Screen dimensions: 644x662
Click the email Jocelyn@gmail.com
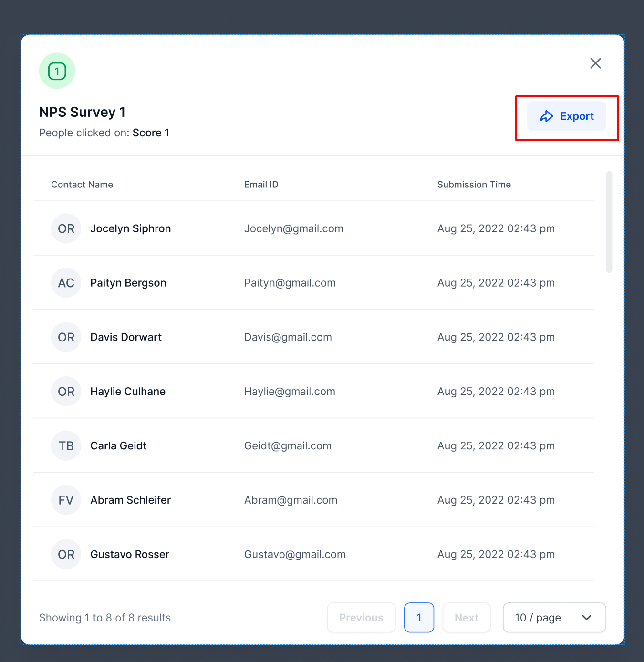pos(294,228)
